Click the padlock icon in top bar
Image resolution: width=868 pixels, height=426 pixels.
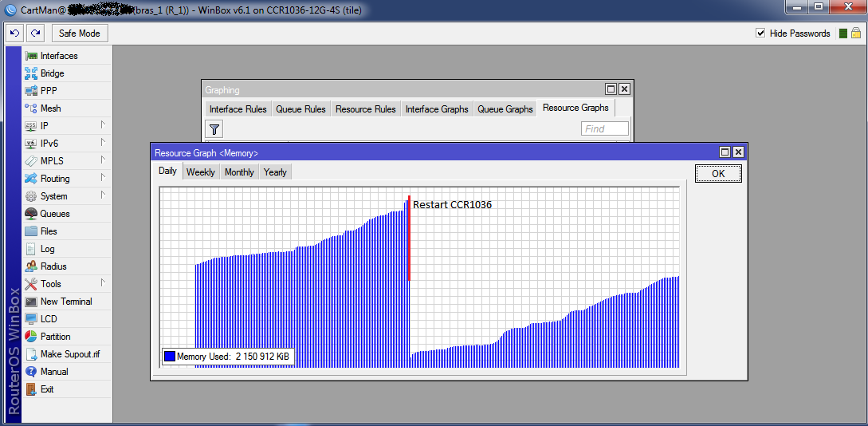click(x=856, y=34)
